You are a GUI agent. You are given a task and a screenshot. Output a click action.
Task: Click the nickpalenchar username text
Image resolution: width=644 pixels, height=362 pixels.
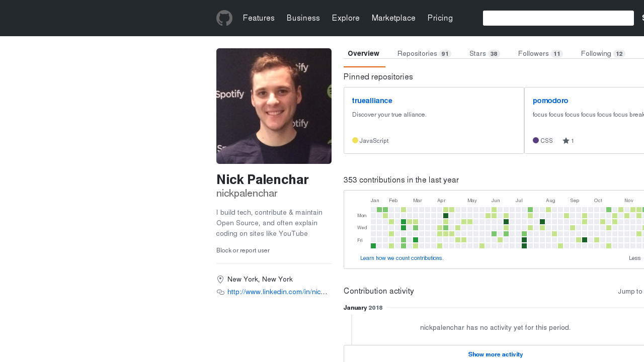247,193
